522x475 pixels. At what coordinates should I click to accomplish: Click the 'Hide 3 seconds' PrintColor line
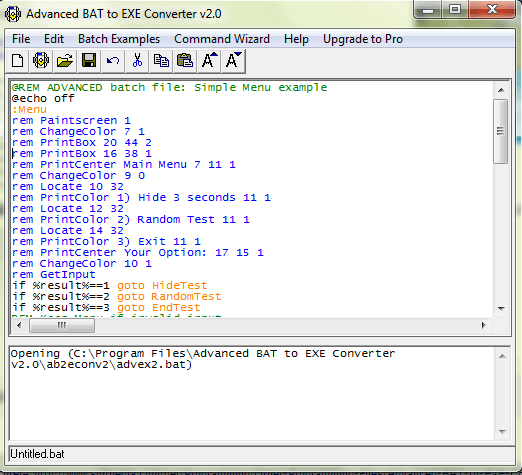coord(141,198)
